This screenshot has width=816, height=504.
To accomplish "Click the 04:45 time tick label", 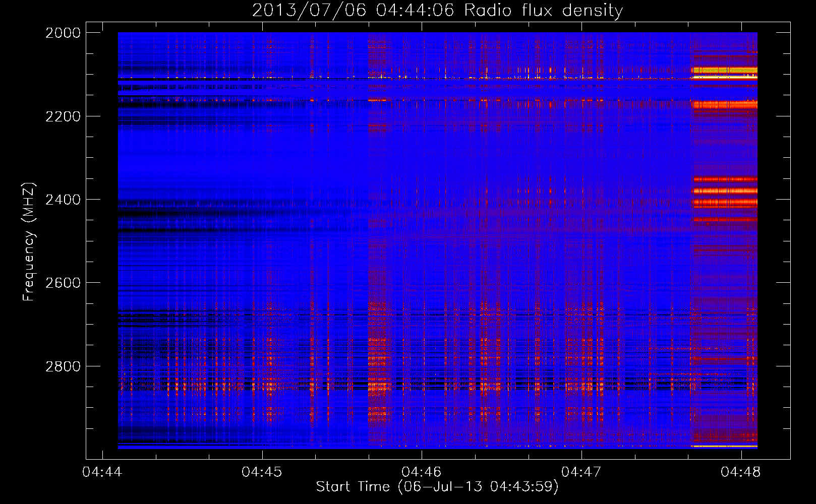I will [262, 472].
